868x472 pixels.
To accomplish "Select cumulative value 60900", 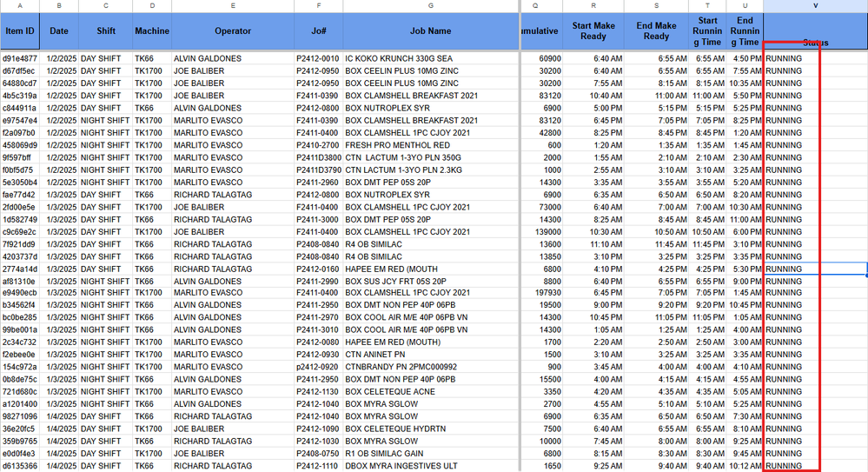I will coord(542,58).
